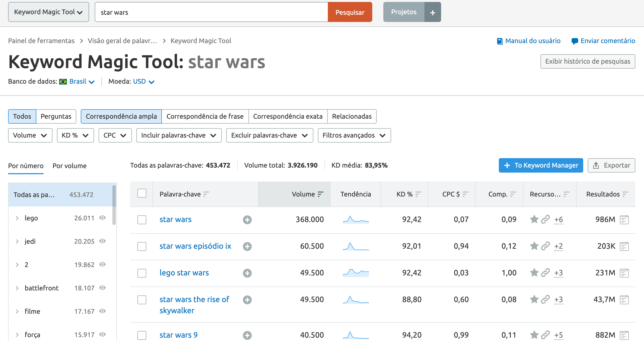Click the Pesquisar button

350,12
